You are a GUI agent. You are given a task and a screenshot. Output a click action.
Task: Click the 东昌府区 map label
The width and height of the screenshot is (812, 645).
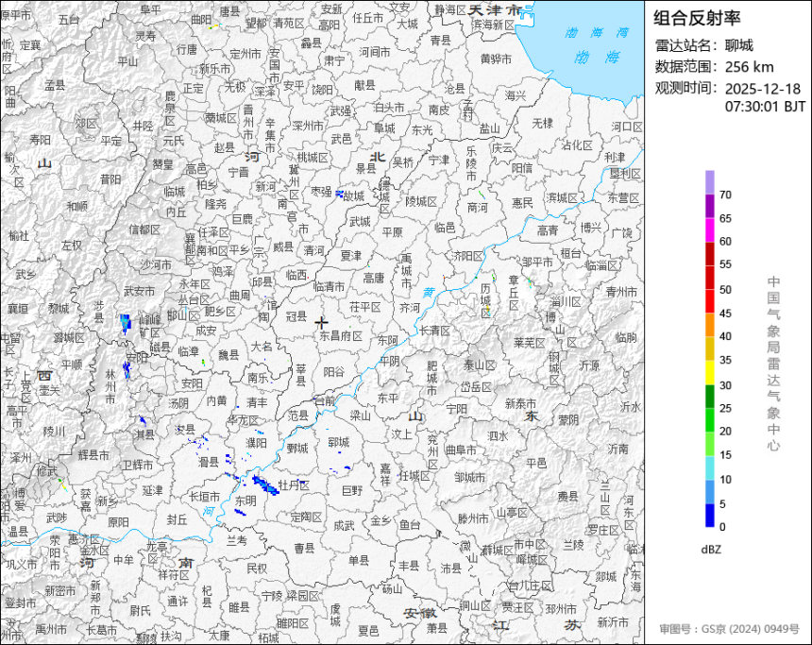click(x=340, y=335)
